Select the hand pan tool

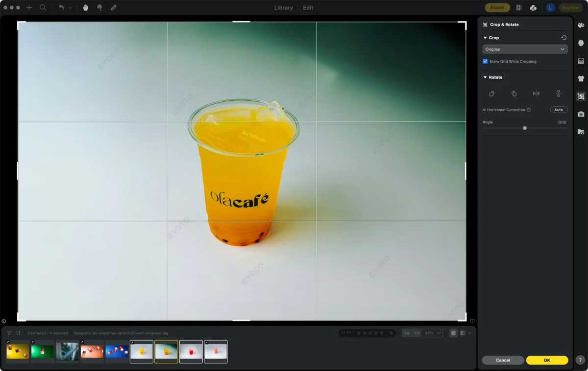86,8
